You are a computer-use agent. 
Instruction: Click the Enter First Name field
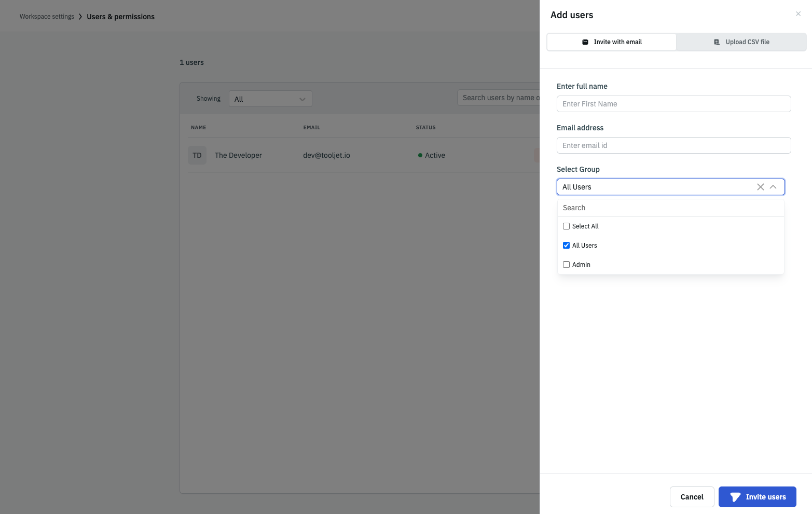673,104
